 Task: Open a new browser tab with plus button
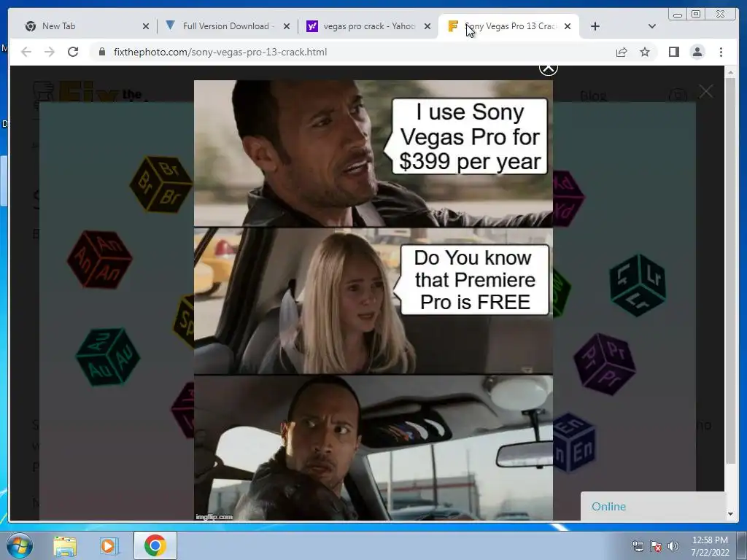595,27
